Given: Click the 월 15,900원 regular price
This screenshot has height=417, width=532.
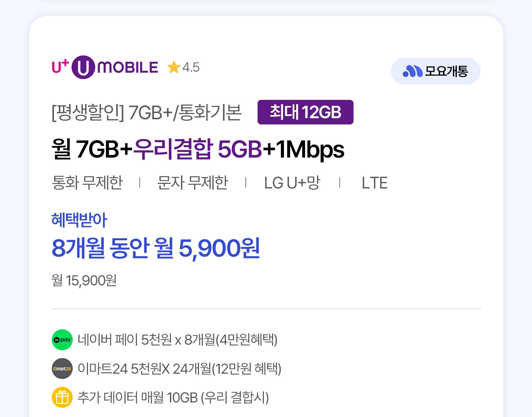Looking at the screenshot, I should click(84, 280).
